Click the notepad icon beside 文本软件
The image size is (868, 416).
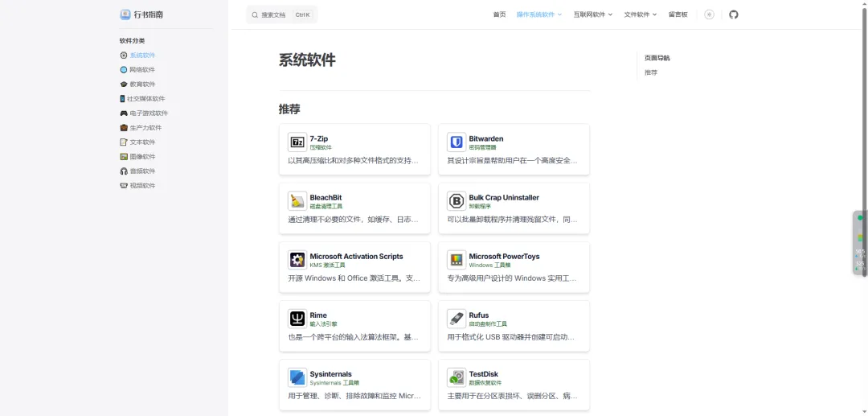coord(124,142)
